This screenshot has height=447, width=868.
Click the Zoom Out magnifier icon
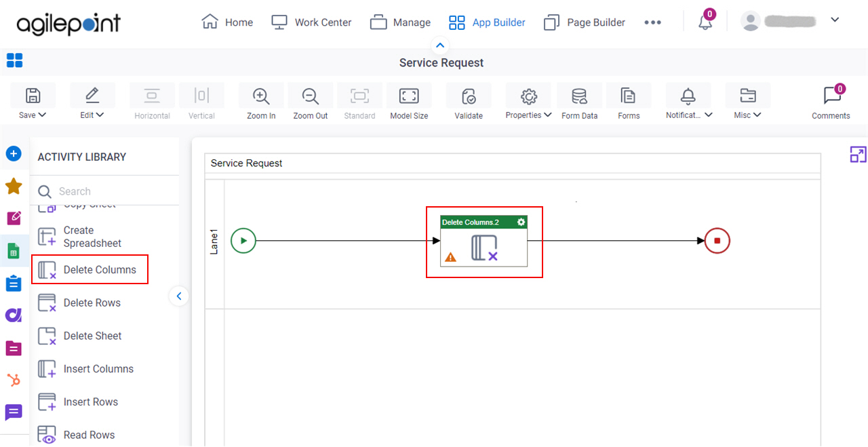pyautogui.click(x=311, y=96)
